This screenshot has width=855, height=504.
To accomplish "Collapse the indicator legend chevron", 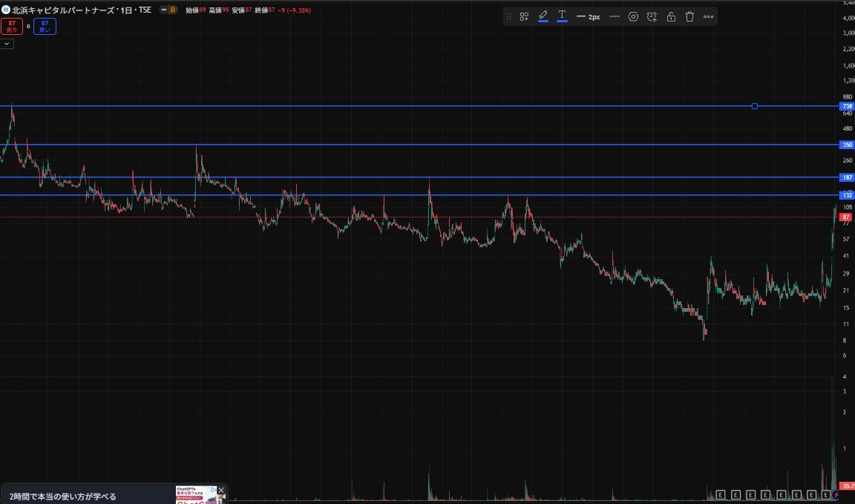I will click(7, 44).
